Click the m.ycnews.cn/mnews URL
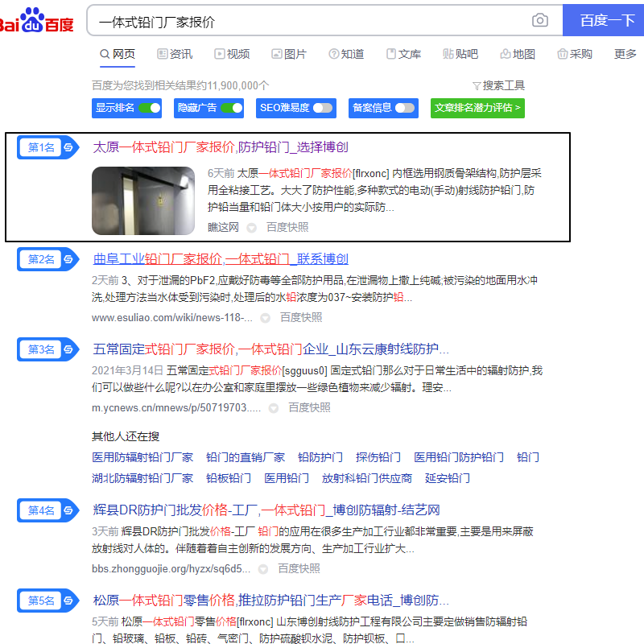Image resolution: width=644 pixels, height=644 pixels. click(x=176, y=408)
